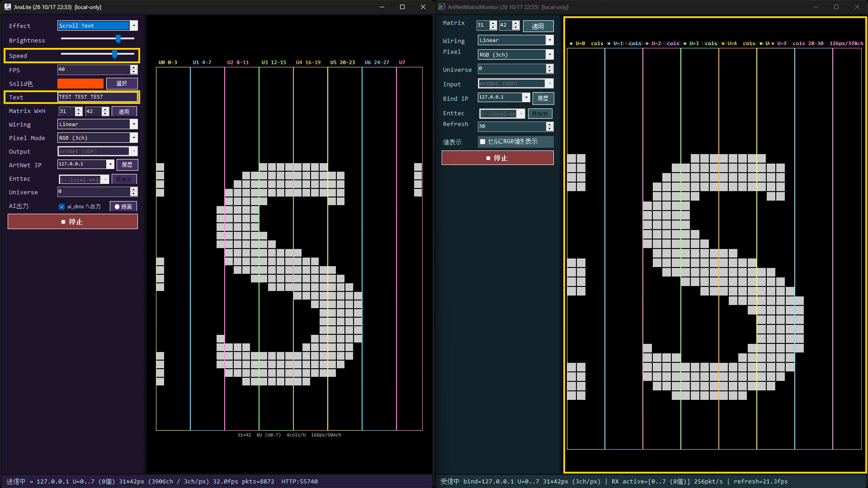Click the 適用 apply button in ArtNetMatrixMonitor
Image resolution: width=868 pixels, height=488 pixels.
538,26
